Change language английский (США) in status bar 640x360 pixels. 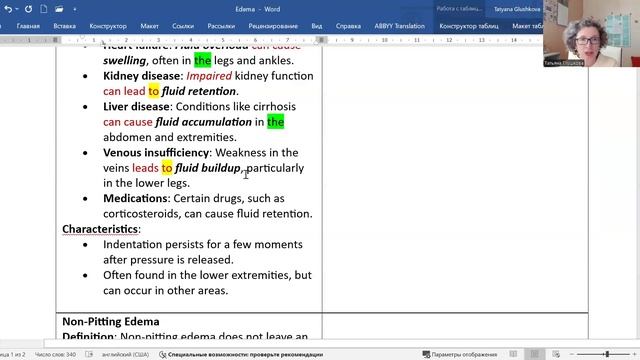(x=125, y=354)
